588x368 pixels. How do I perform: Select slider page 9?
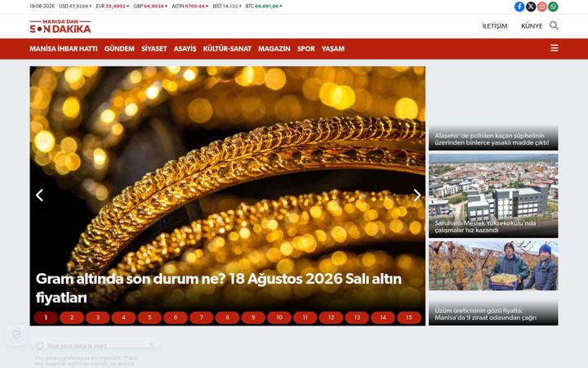coord(253,317)
